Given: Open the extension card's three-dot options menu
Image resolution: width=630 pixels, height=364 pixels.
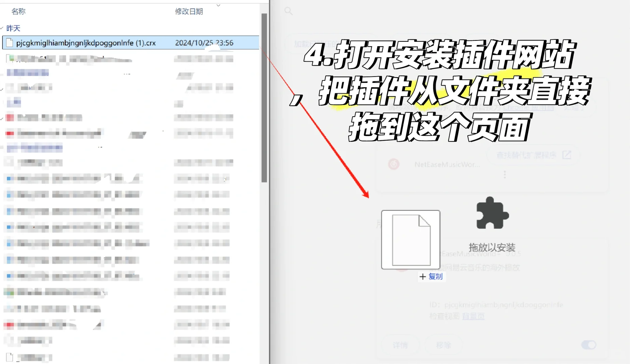Looking at the screenshot, I should (x=504, y=174).
